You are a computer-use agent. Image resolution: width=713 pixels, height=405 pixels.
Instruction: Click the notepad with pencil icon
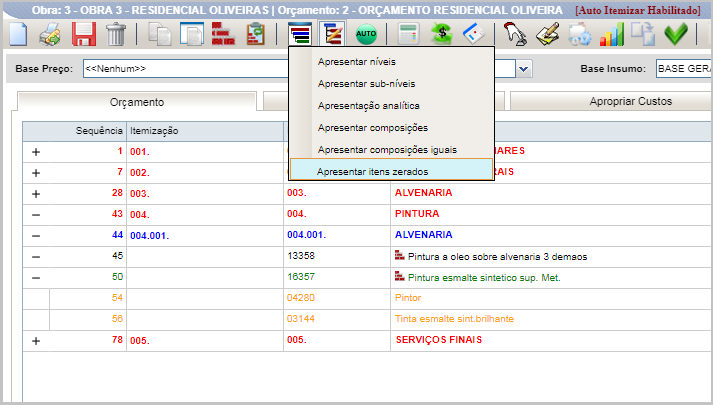(x=547, y=35)
